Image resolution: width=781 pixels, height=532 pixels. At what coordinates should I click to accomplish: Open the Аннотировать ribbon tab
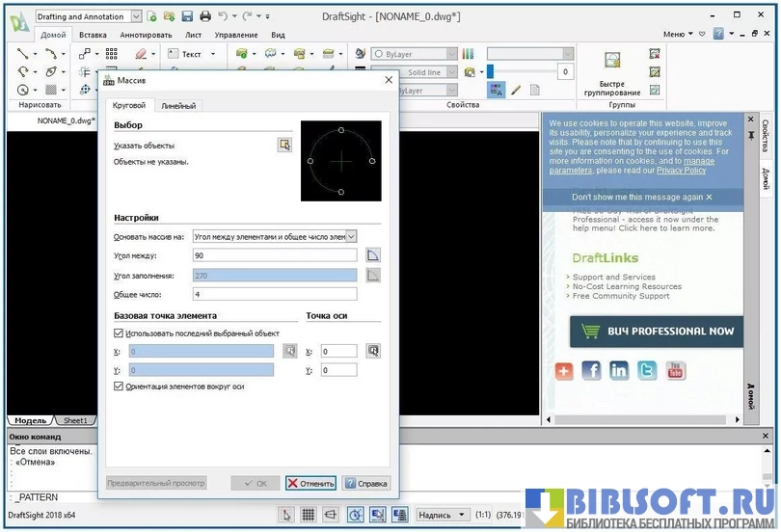click(139, 35)
